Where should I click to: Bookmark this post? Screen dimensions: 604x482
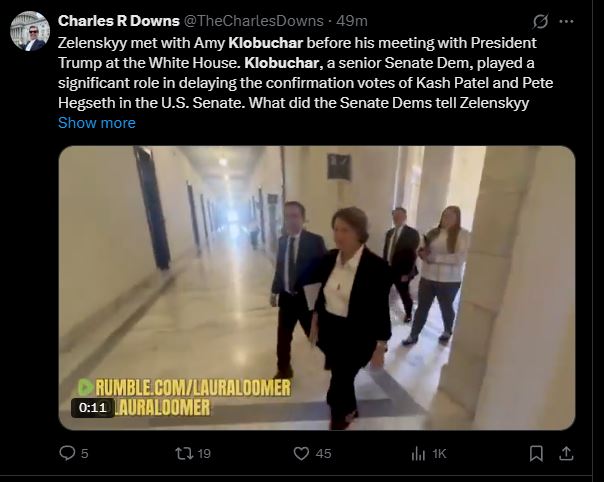(536, 453)
